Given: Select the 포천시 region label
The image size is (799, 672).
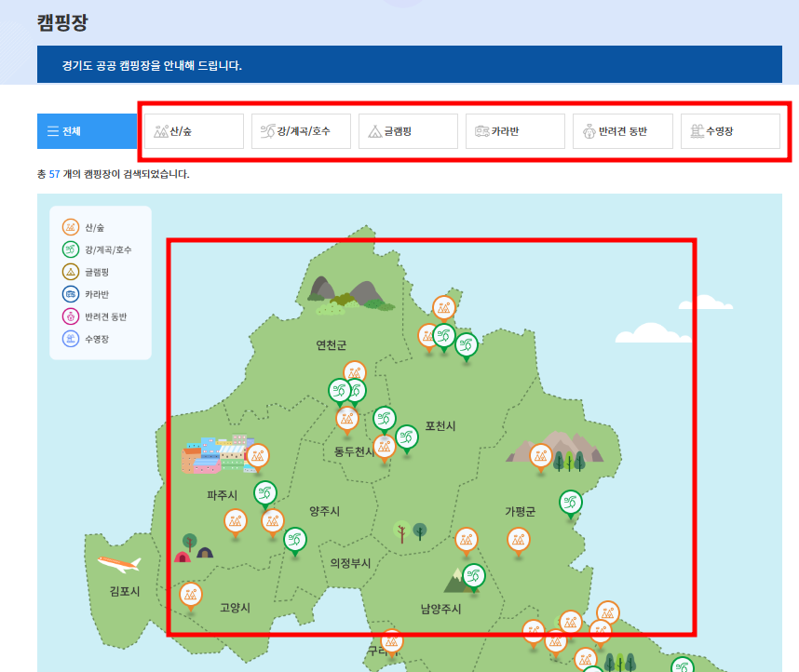Looking at the screenshot, I should coord(440,426).
